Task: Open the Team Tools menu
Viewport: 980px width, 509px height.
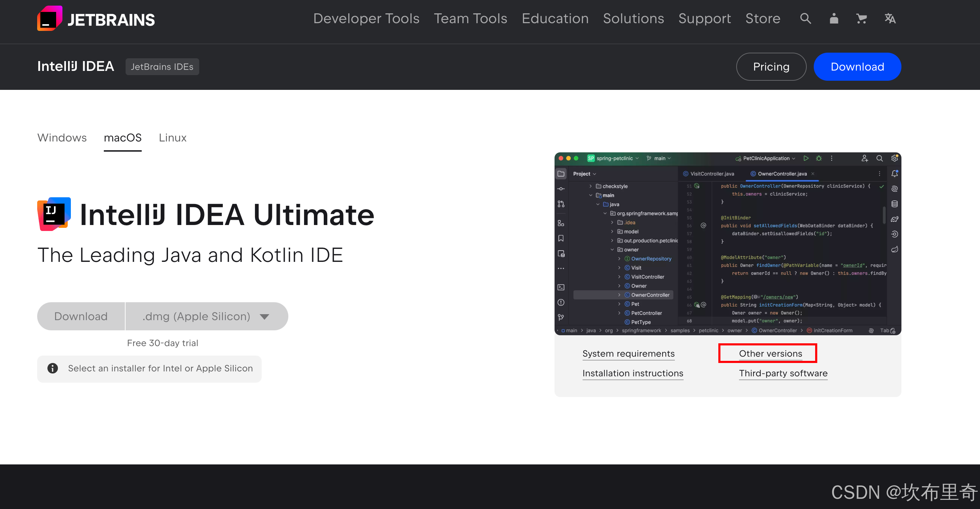Action: tap(470, 18)
